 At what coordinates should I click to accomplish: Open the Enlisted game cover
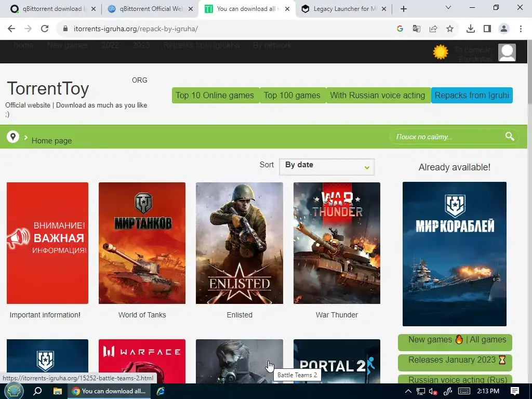tap(239, 243)
